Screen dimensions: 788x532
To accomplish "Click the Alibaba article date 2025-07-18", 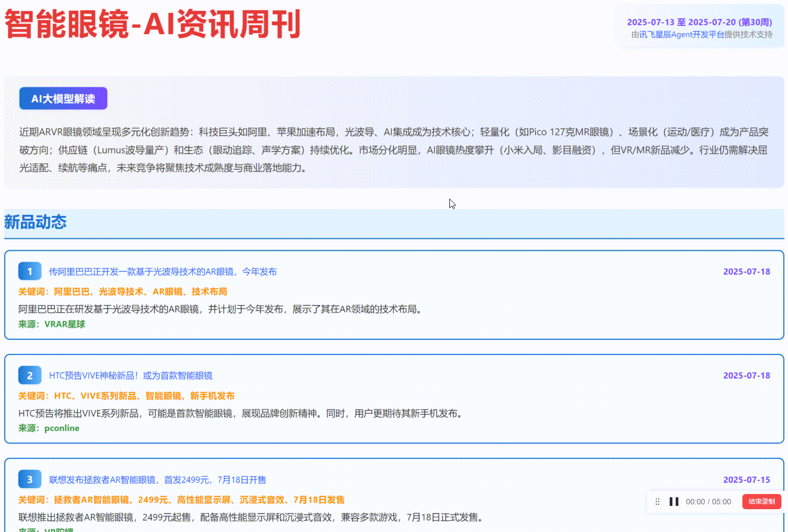I will (x=746, y=271).
